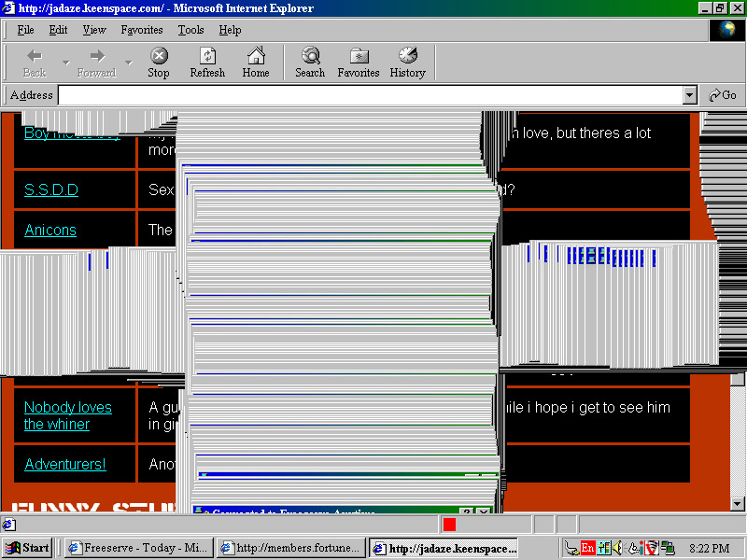Open the Tools menu
Image resolution: width=747 pixels, height=560 pixels.
[x=190, y=30]
